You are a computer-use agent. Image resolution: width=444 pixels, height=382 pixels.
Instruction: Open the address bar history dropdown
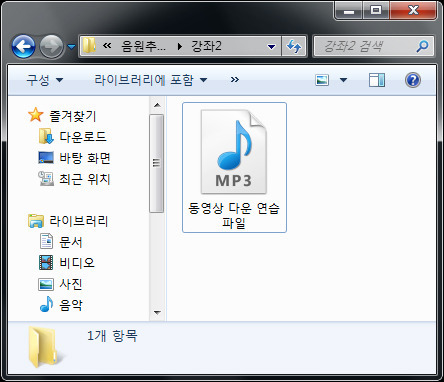click(x=272, y=47)
